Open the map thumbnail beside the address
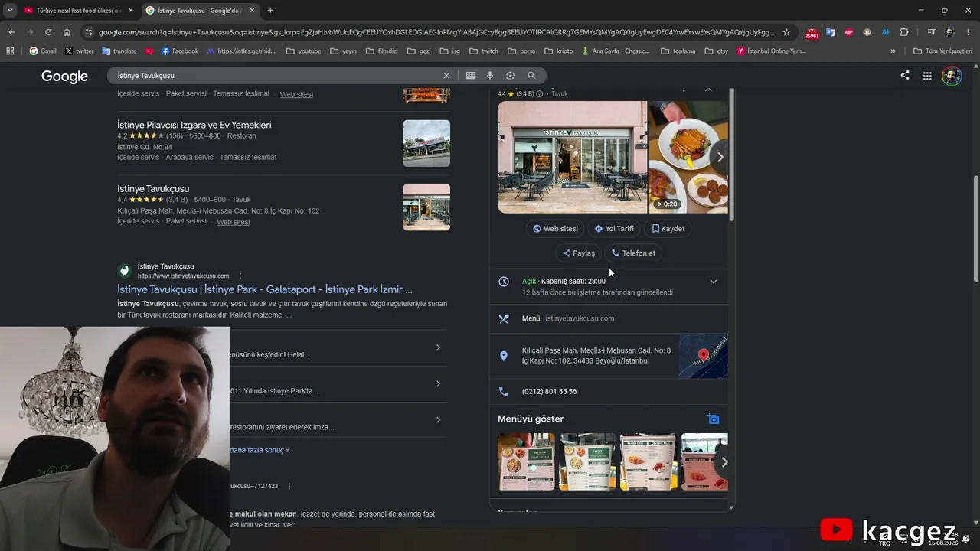This screenshot has height=551, width=980. tap(703, 356)
